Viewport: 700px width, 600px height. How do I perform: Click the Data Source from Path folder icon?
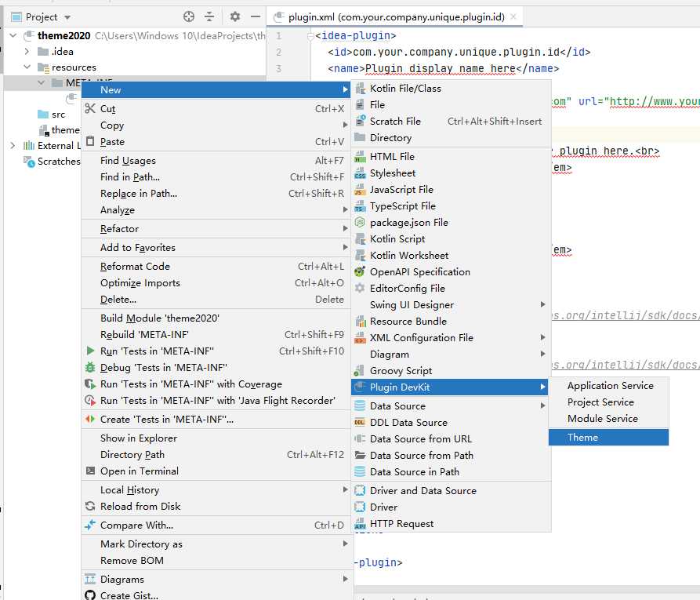(360, 455)
